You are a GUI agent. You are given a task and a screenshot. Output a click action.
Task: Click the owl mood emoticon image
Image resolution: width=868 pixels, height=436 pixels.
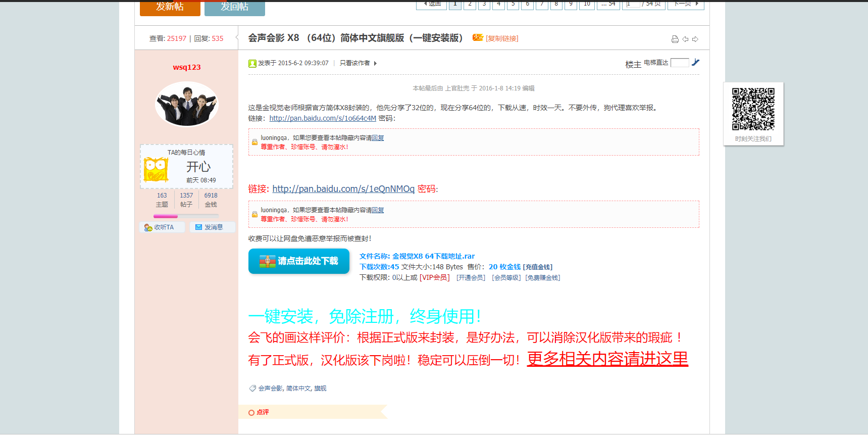click(156, 169)
